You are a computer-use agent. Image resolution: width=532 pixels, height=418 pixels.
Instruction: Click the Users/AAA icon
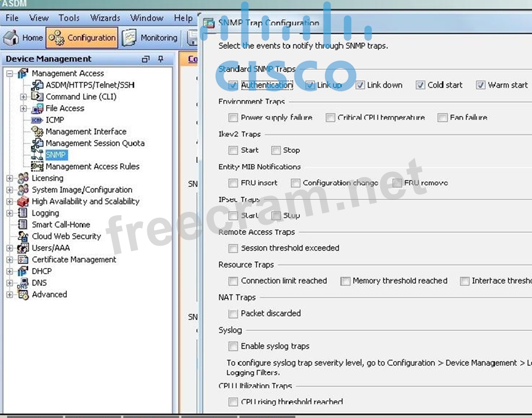coord(23,248)
